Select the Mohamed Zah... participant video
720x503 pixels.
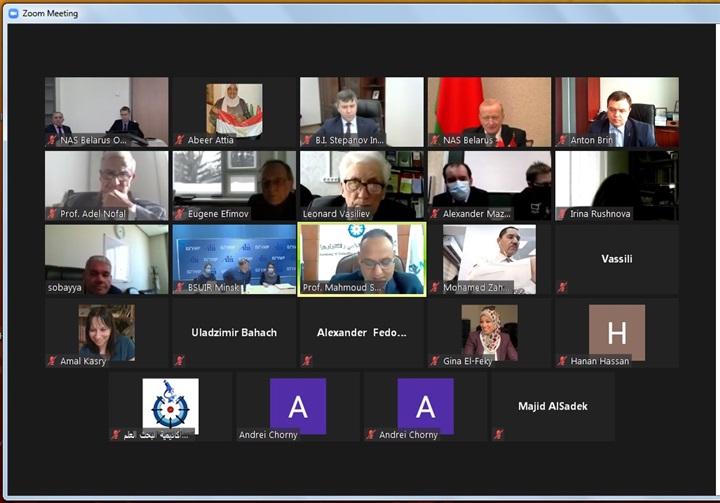(x=489, y=258)
